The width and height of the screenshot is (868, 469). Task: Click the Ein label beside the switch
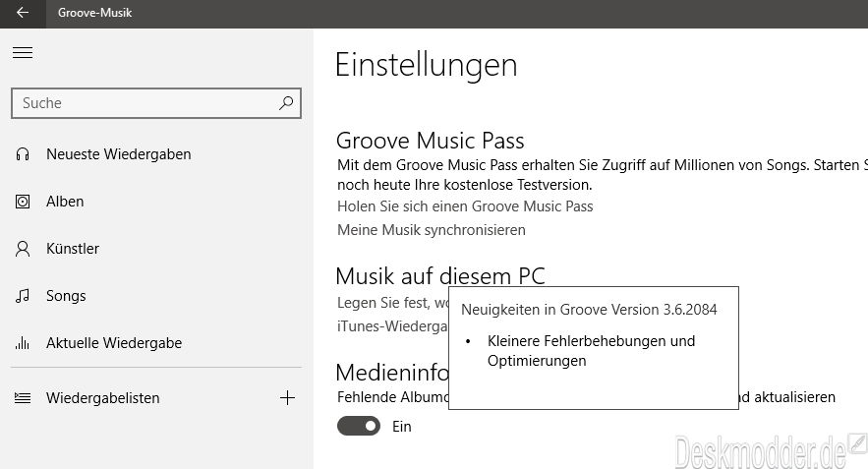402,427
